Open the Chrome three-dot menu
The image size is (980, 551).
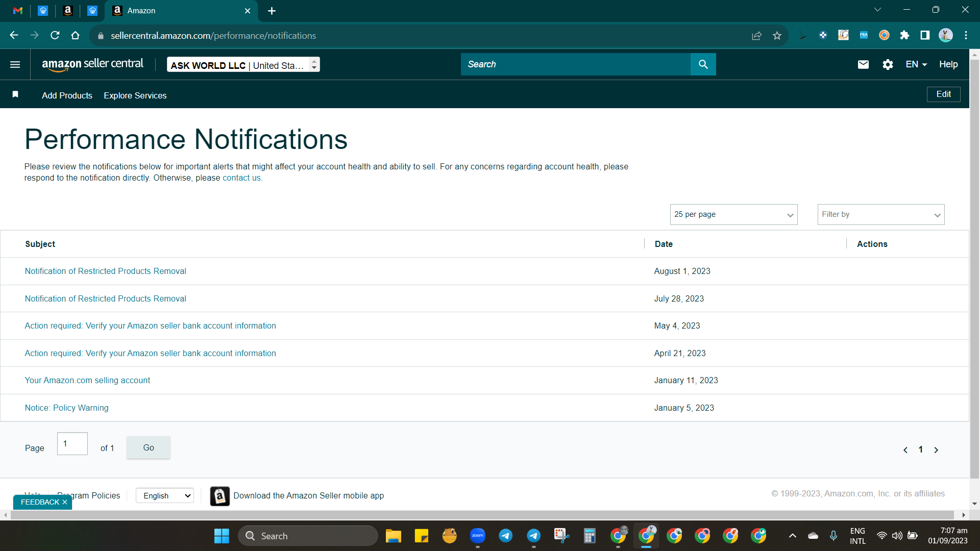point(966,35)
